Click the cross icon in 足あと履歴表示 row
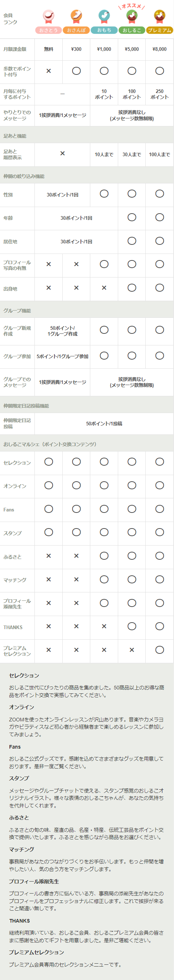This screenshot has width=174, height=980. 62,153
